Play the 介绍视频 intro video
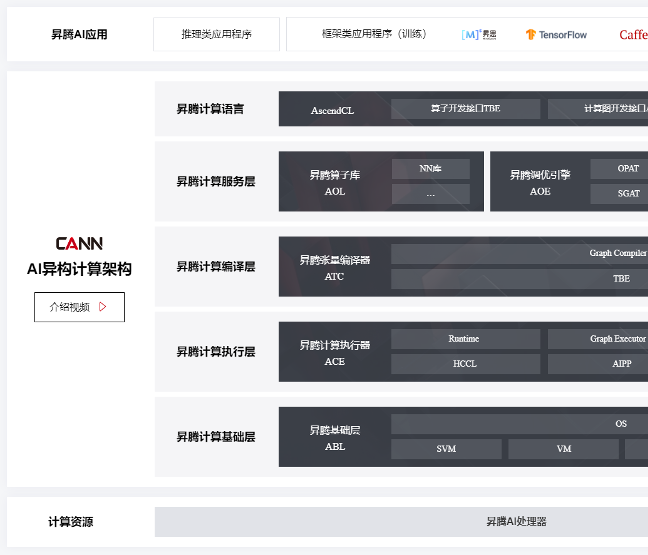Viewport: 648px width, 555px height. click(x=79, y=307)
